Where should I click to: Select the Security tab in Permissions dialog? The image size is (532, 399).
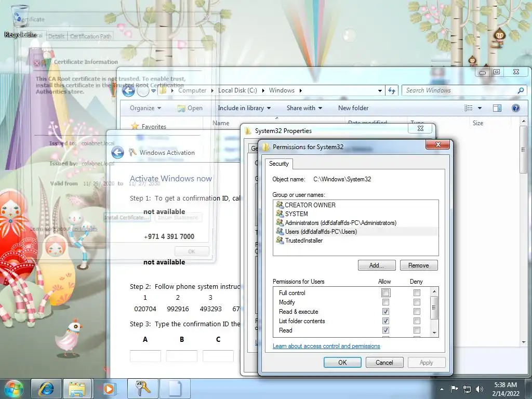click(279, 164)
